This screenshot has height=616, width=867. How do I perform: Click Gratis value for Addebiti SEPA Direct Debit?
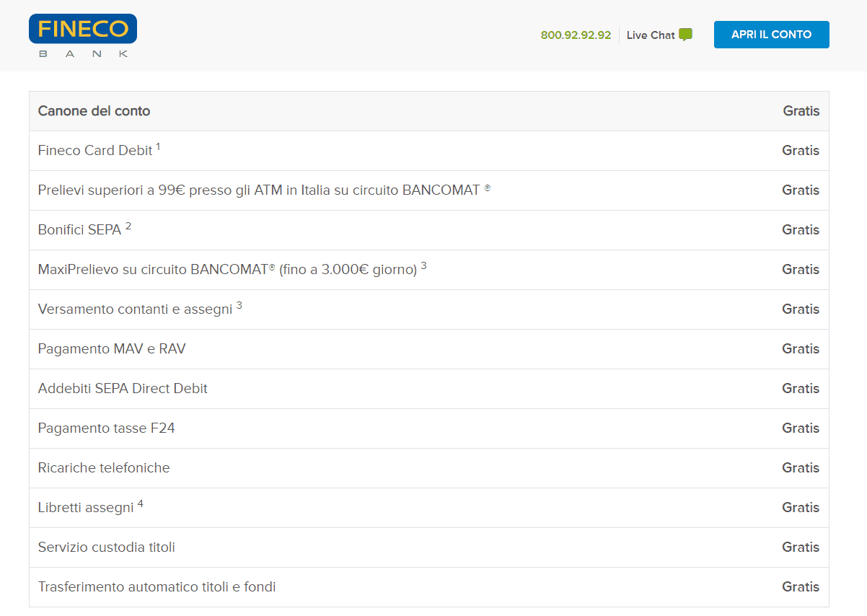(x=801, y=389)
